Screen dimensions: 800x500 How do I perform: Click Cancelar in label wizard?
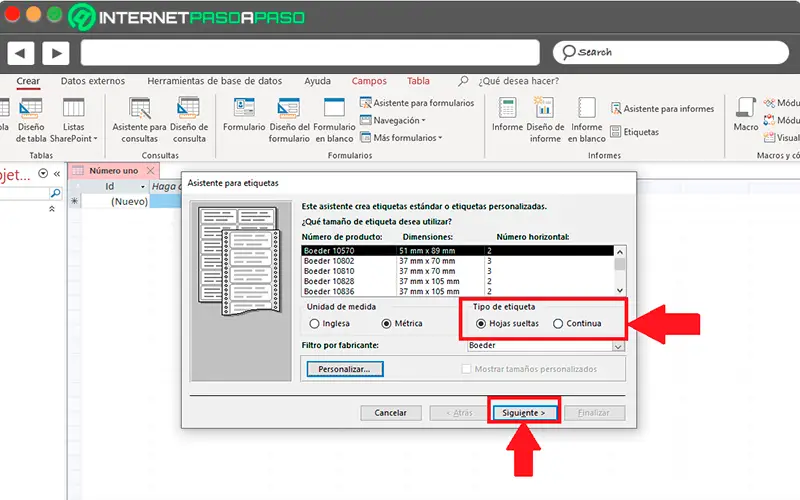[x=391, y=413]
